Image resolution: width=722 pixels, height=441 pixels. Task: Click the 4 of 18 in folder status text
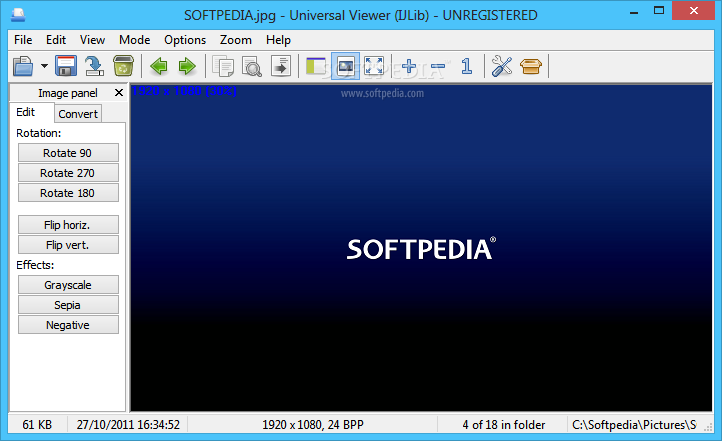coord(503,424)
